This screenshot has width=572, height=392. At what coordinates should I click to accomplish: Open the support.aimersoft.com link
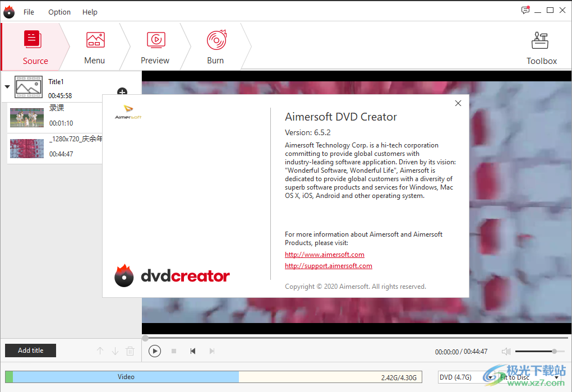329,266
